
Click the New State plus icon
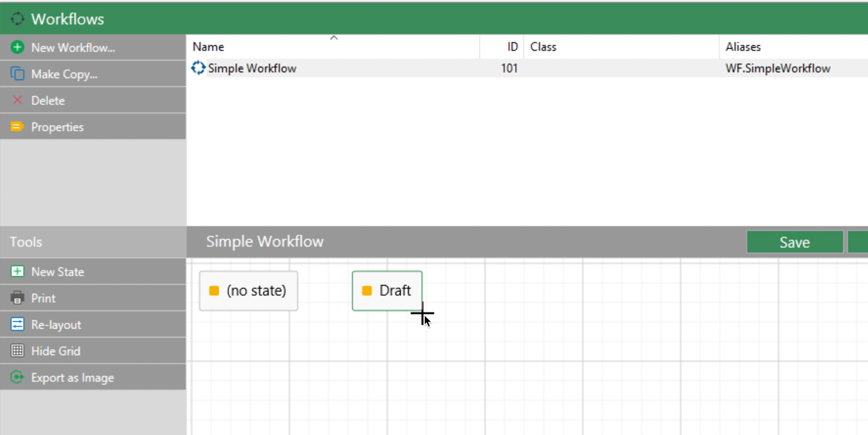tap(17, 271)
